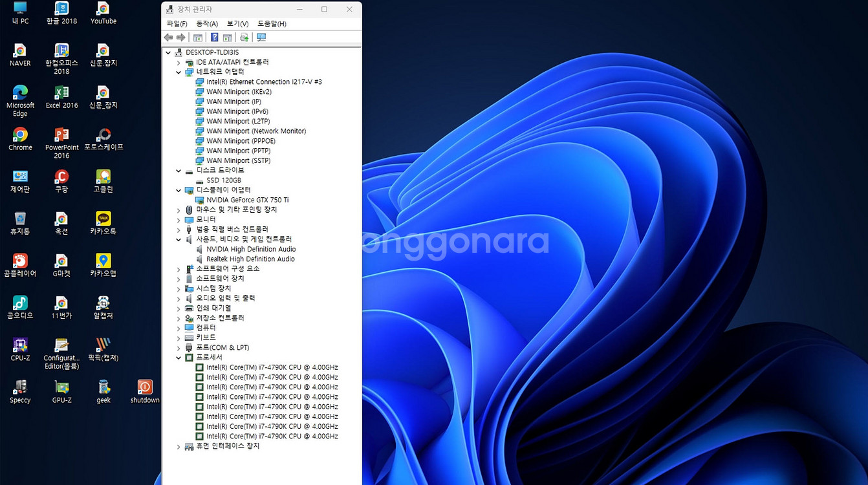Click the Help toolbar icon with question mark
The width and height of the screenshot is (868, 485).
point(214,38)
